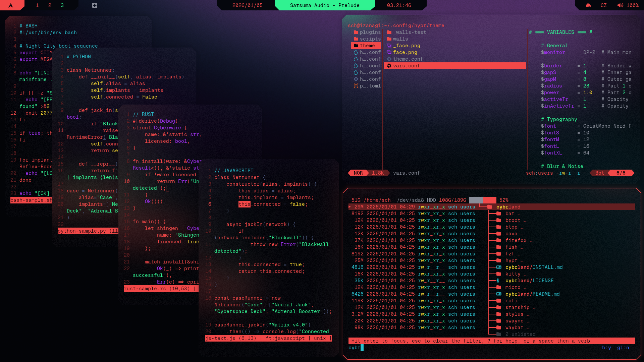Expand the waybar directory entry
The width and height of the screenshot is (644, 362).
pyautogui.click(x=514, y=327)
